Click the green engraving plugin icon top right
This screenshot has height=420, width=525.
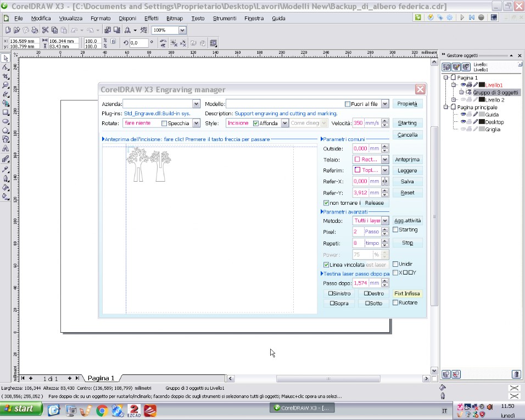tap(418, 18)
